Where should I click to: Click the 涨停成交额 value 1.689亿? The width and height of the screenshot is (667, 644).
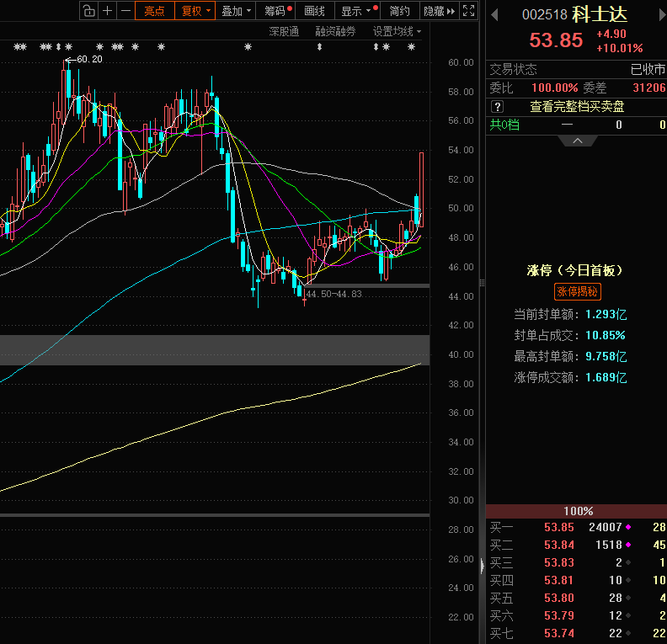[606, 377]
